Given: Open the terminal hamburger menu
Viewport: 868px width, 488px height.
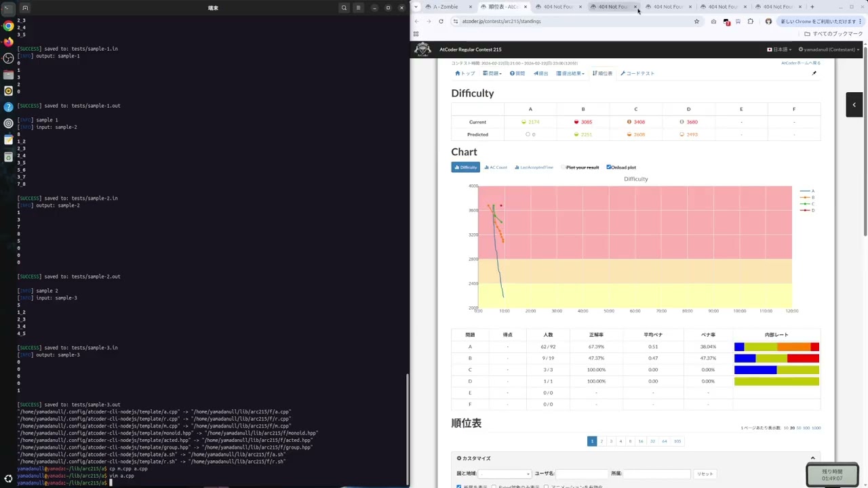Looking at the screenshot, I should 358,7.
